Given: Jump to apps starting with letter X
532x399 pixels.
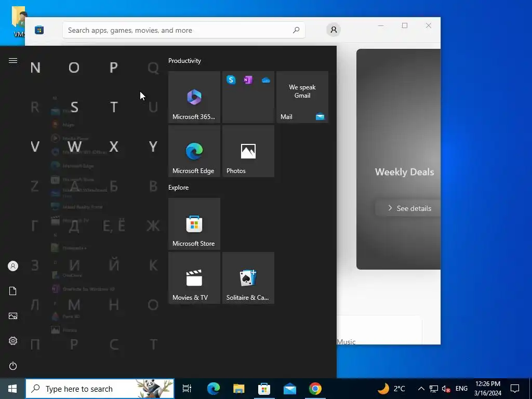Looking at the screenshot, I should (x=114, y=147).
